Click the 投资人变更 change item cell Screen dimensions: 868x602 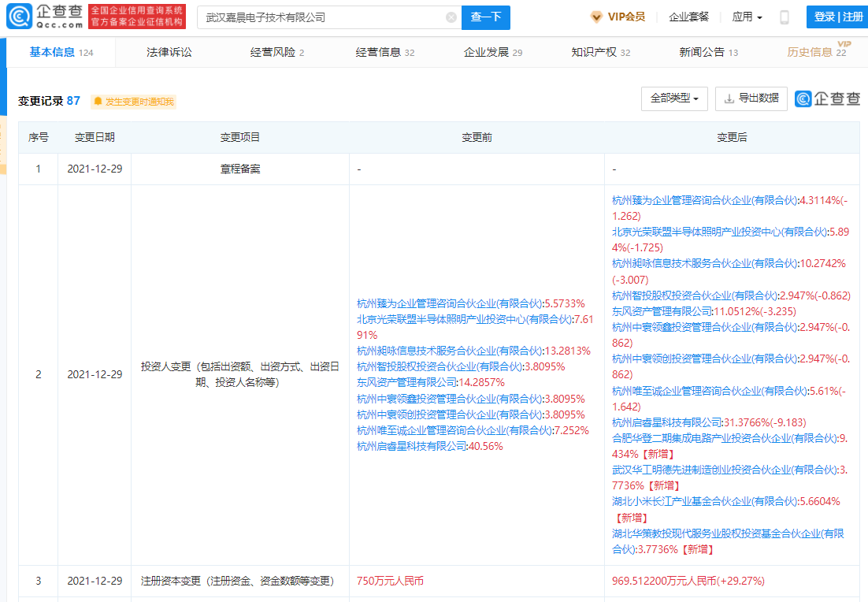coord(240,374)
